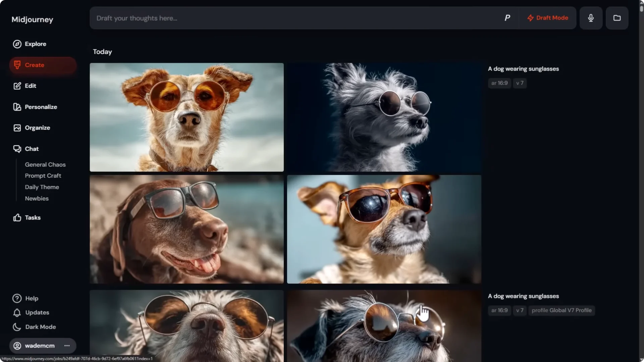Open the Organize gallery view
The image size is (644, 362).
[38, 128]
